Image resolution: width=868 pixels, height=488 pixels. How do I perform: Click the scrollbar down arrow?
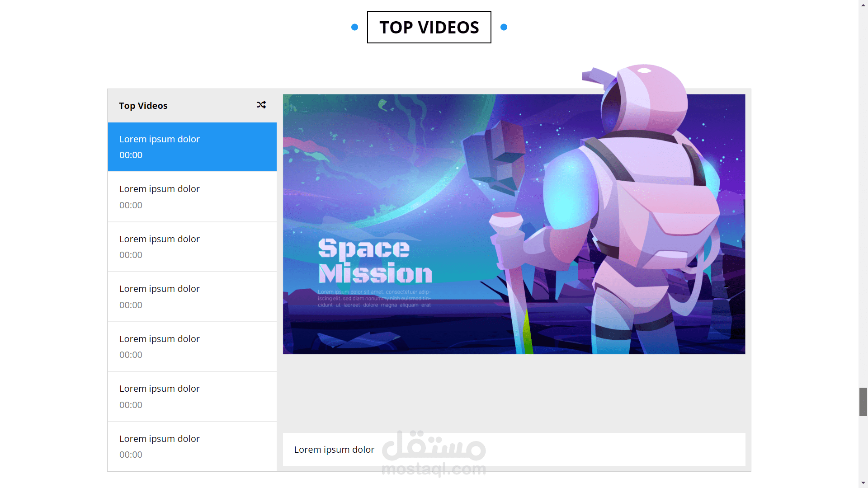863,483
